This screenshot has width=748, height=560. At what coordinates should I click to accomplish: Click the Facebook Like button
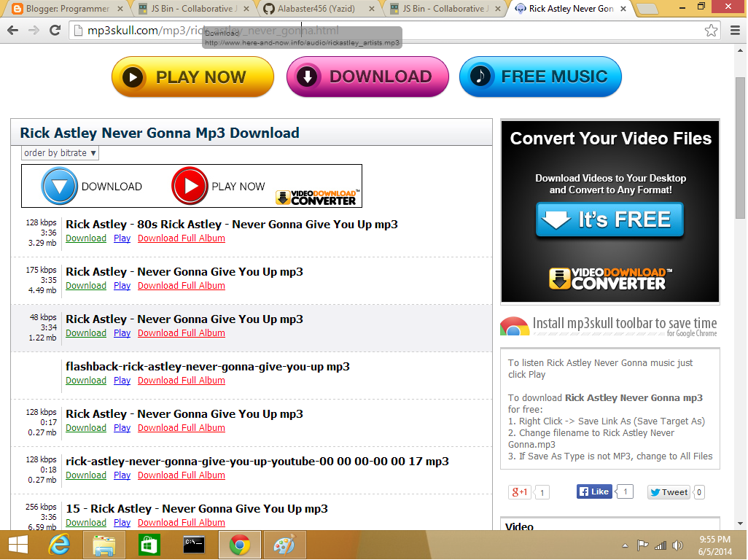(594, 491)
